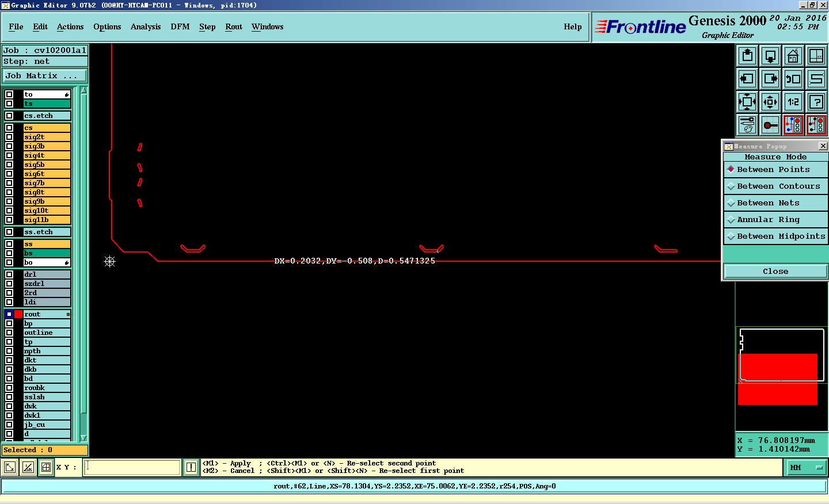Select Between Nets measure mode
This screenshot has height=504, width=829.
(x=775, y=203)
